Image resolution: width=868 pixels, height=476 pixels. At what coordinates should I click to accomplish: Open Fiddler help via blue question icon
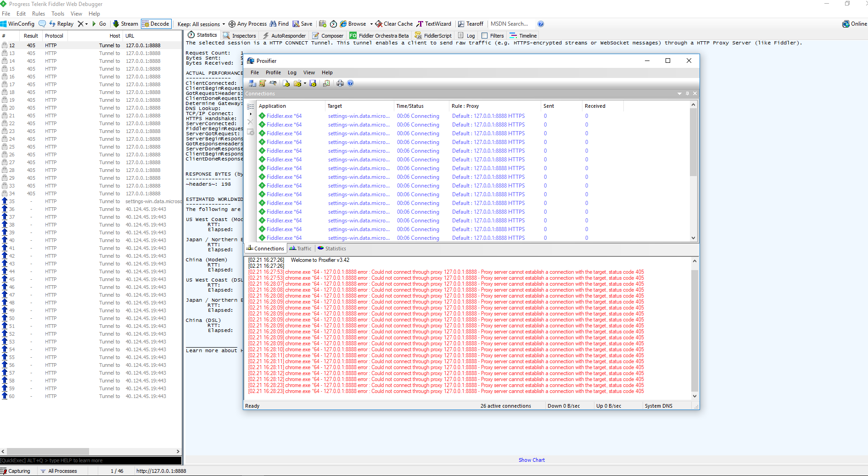click(541, 24)
